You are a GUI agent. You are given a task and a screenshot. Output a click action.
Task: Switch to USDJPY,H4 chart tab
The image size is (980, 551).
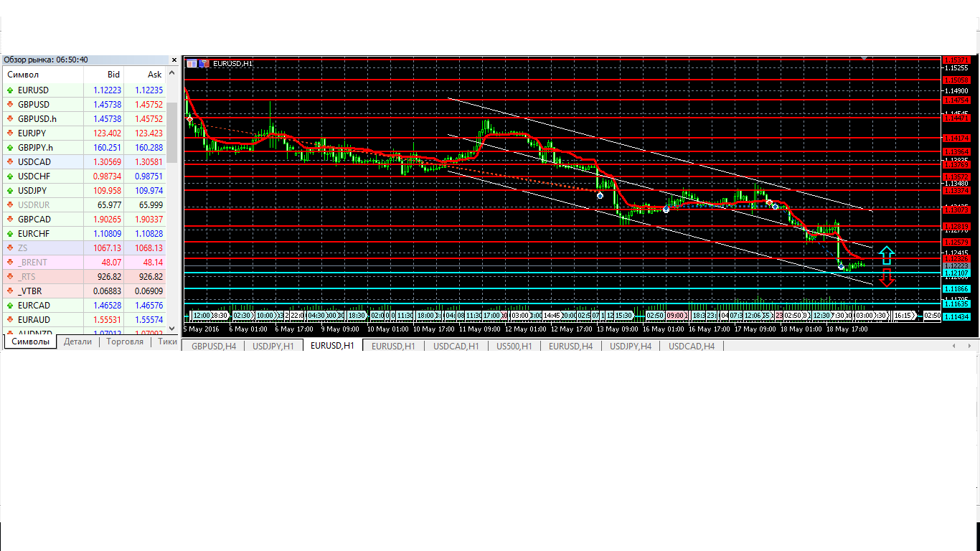point(631,346)
